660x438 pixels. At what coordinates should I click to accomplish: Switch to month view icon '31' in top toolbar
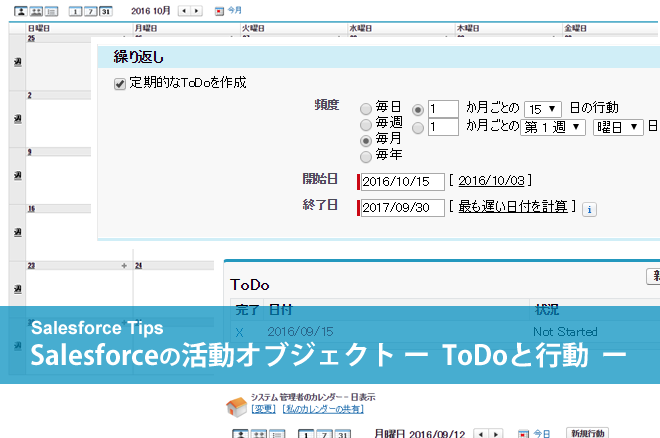coord(106,11)
